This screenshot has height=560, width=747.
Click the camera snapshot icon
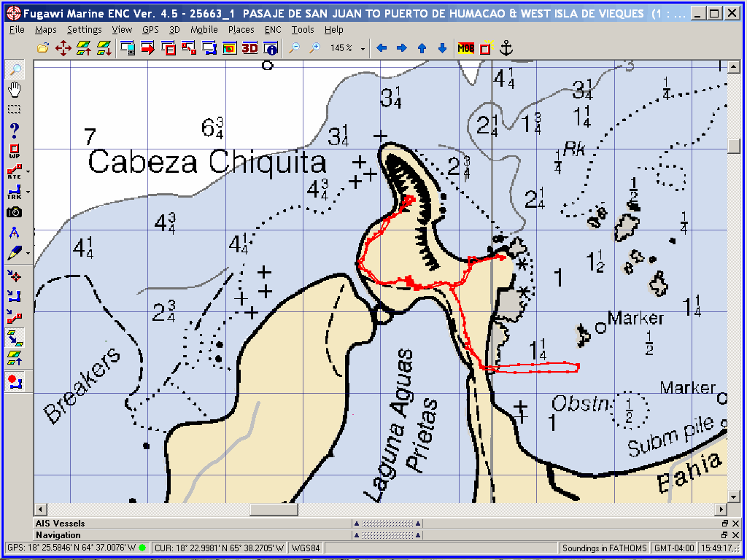click(15, 212)
